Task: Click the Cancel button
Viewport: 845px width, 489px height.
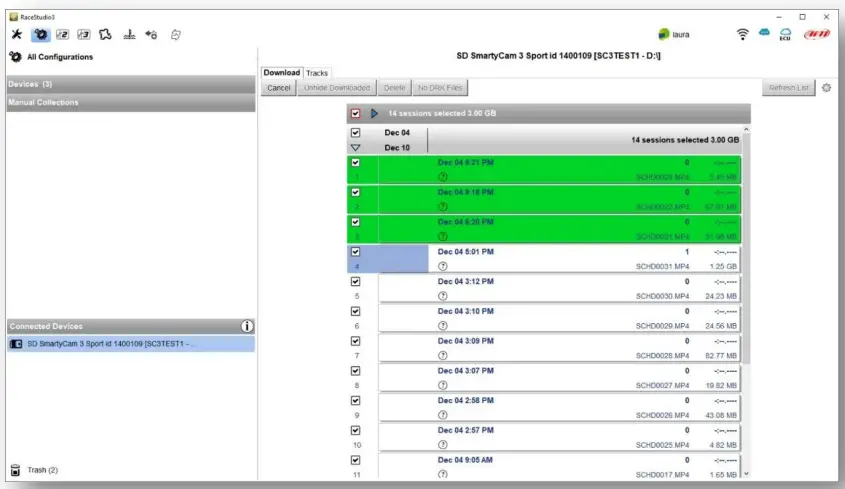Action: 279,88
